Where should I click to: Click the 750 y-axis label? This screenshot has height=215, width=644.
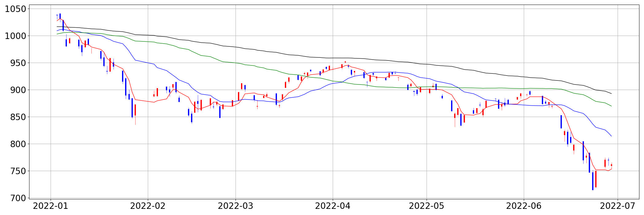click(17, 171)
